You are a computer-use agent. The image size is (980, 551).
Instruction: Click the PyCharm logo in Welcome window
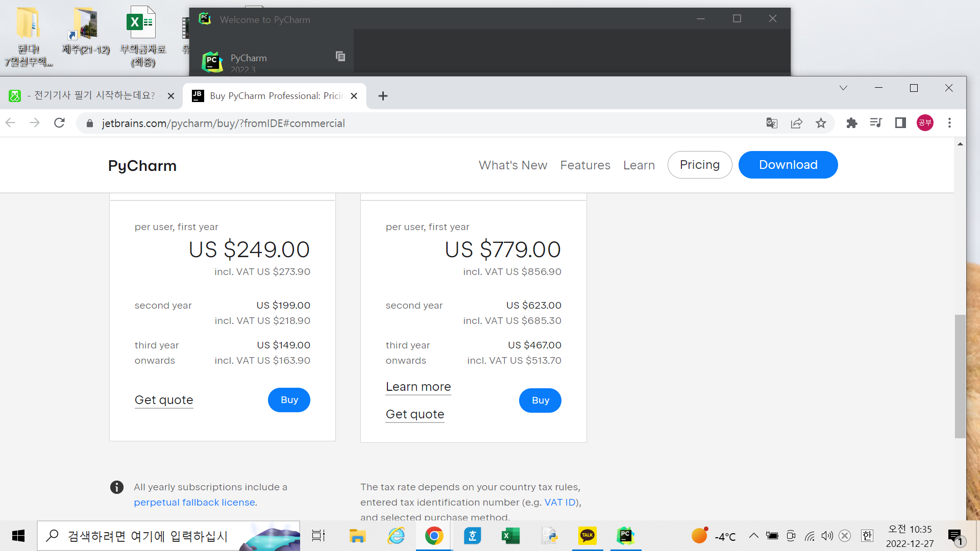click(212, 62)
